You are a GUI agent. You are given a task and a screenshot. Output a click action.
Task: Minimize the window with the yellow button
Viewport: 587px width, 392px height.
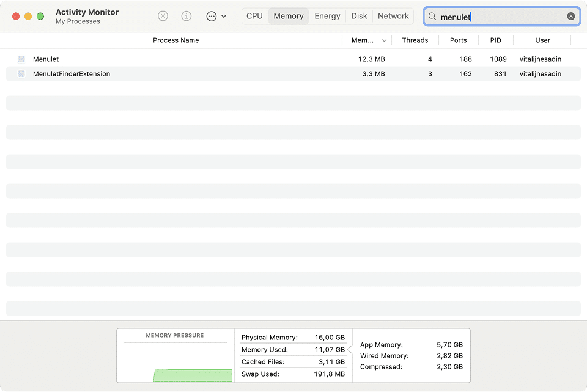point(28,16)
